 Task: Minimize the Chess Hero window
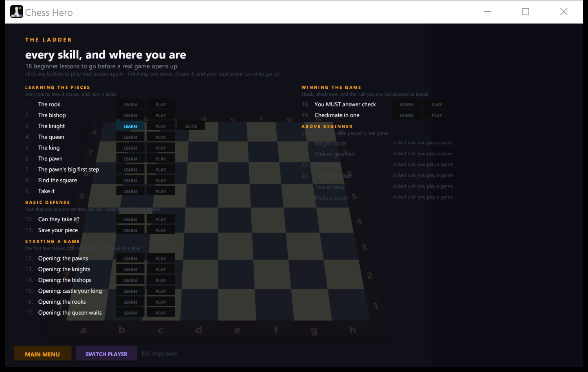coord(487,12)
